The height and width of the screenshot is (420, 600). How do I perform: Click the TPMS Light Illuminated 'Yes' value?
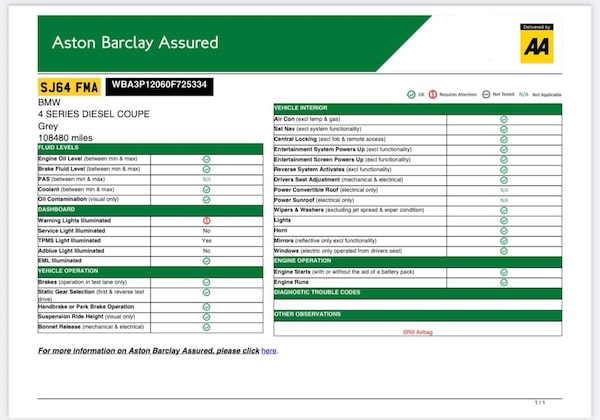click(206, 241)
